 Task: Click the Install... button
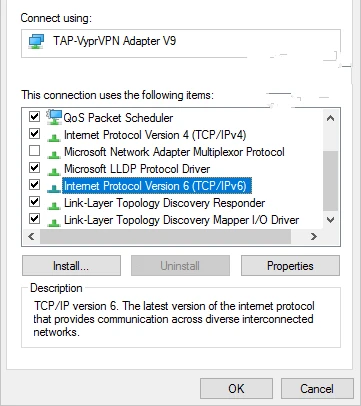coord(71,266)
